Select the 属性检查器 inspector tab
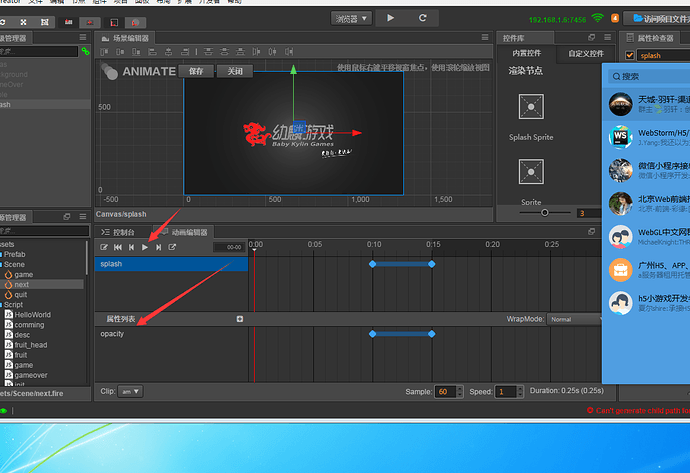This screenshot has height=473, width=690. point(650,38)
